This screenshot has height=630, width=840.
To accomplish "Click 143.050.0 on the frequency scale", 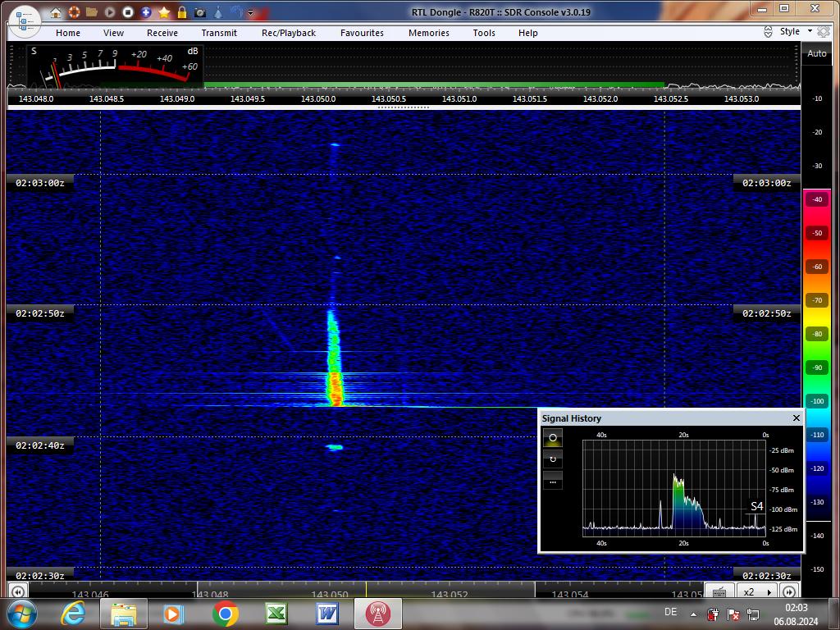I will 318,98.
